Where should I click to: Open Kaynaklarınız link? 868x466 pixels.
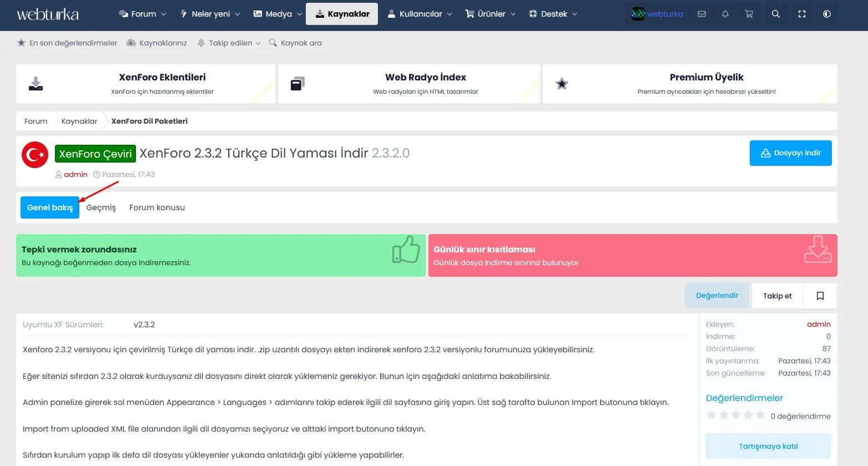(157, 43)
